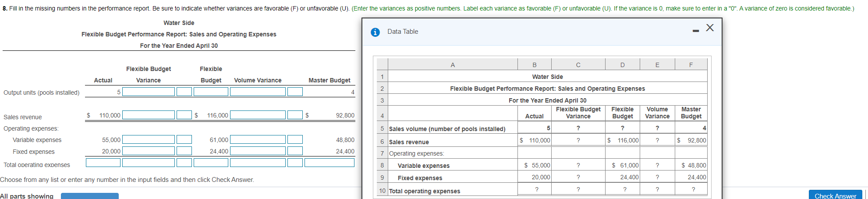This screenshot has width=868, height=199.
Task: Minimize the Data Table popup
Action: [x=696, y=31]
